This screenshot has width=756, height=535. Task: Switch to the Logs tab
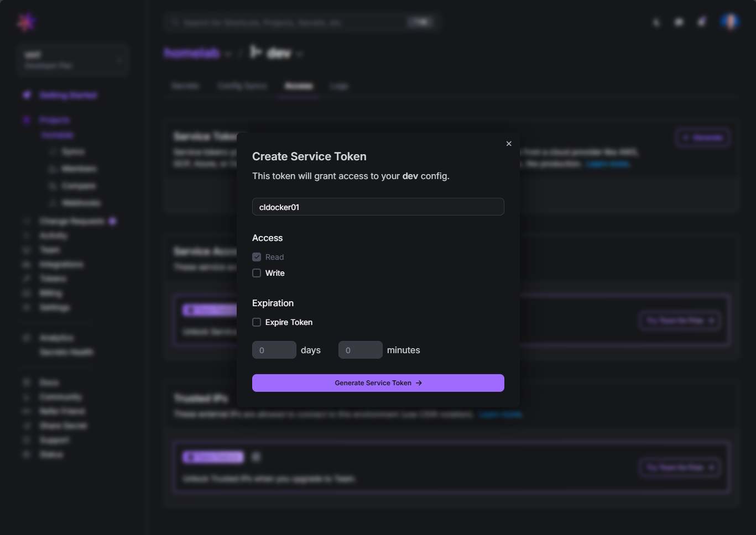339,86
